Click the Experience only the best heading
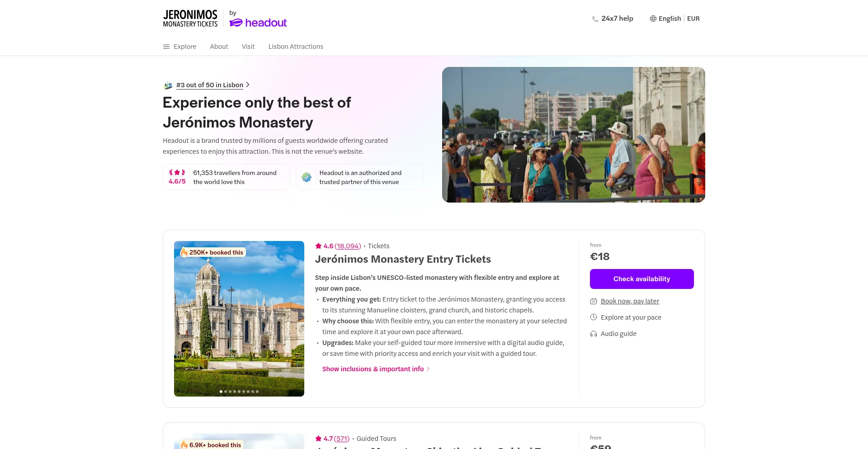The height and width of the screenshot is (449, 868). pyautogui.click(x=257, y=113)
